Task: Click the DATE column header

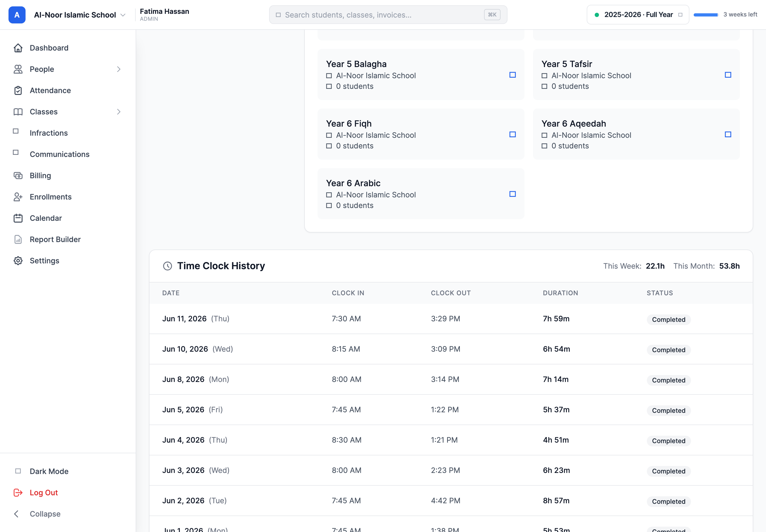Action: 171,293
